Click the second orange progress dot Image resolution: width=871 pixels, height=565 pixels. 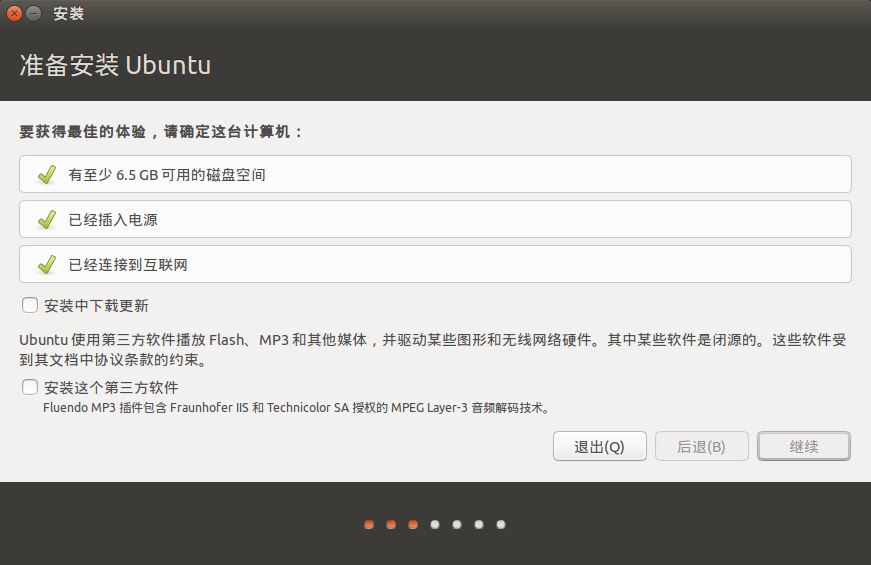[x=391, y=524]
